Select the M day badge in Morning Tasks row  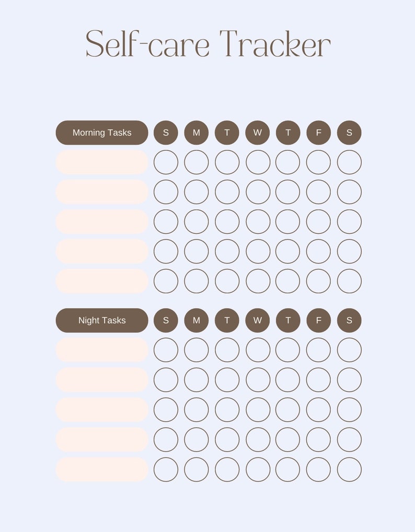(197, 133)
